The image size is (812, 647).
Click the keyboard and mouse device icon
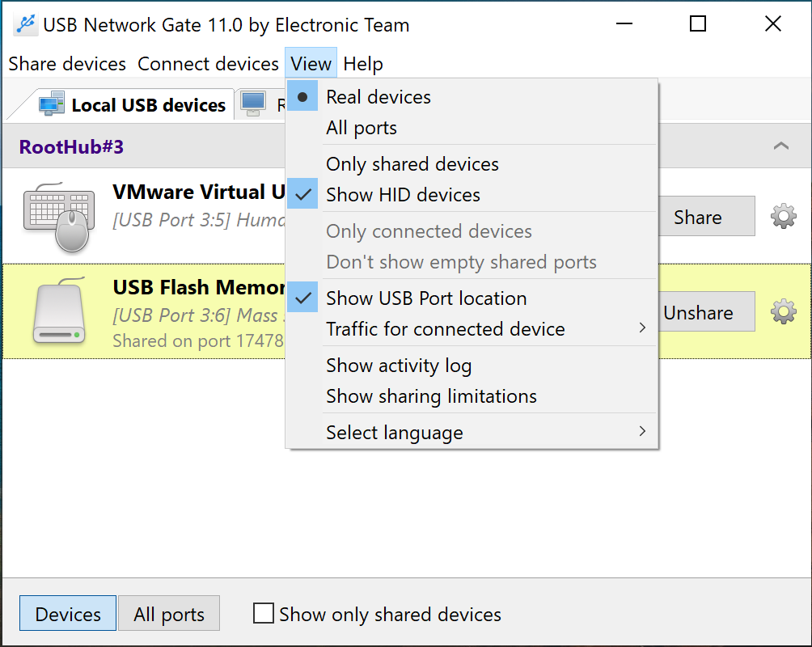pyautogui.click(x=58, y=216)
